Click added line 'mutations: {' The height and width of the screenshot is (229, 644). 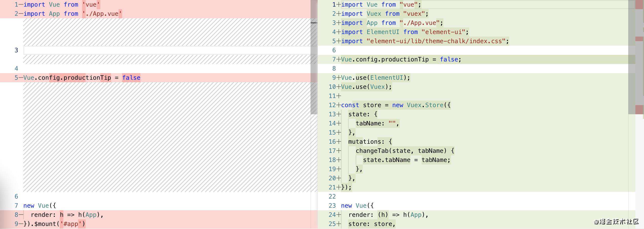tap(370, 142)
